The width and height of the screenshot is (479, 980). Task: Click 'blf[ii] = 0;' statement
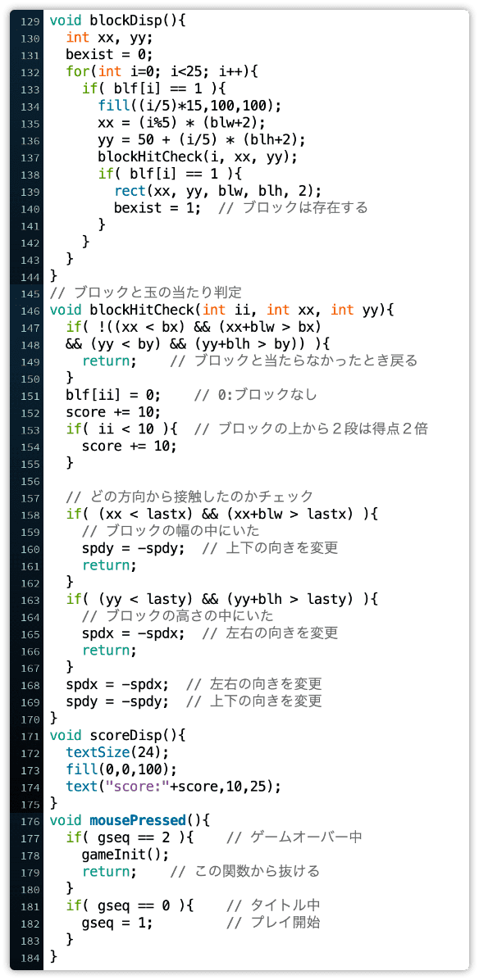click(x=114, y=394)
